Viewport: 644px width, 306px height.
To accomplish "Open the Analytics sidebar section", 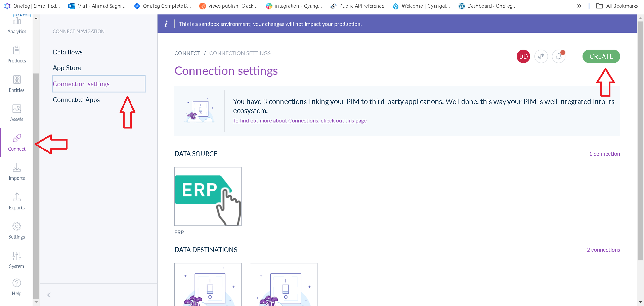I will 17,25.
